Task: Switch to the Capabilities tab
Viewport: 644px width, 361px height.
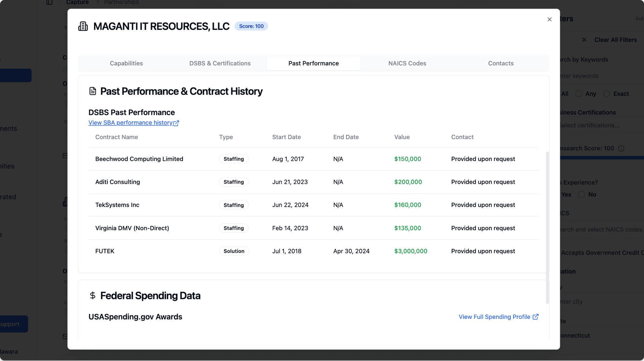Action: [126, 63]
